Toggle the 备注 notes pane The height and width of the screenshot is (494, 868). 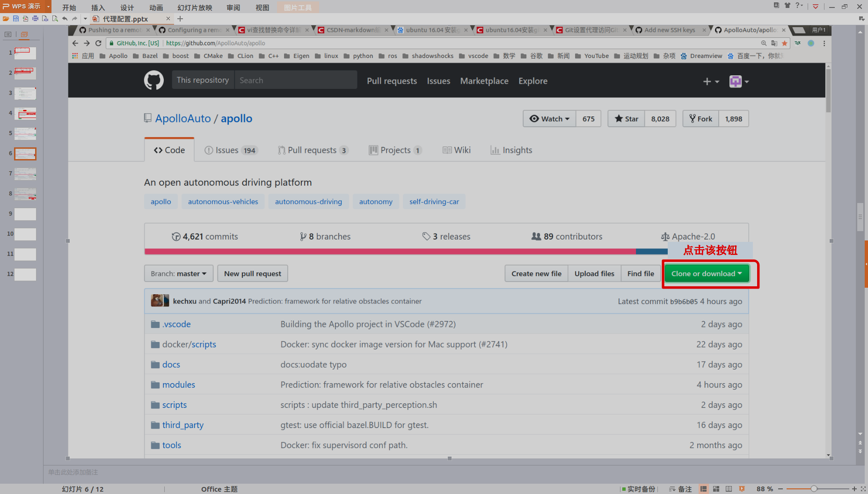point(682,489)
